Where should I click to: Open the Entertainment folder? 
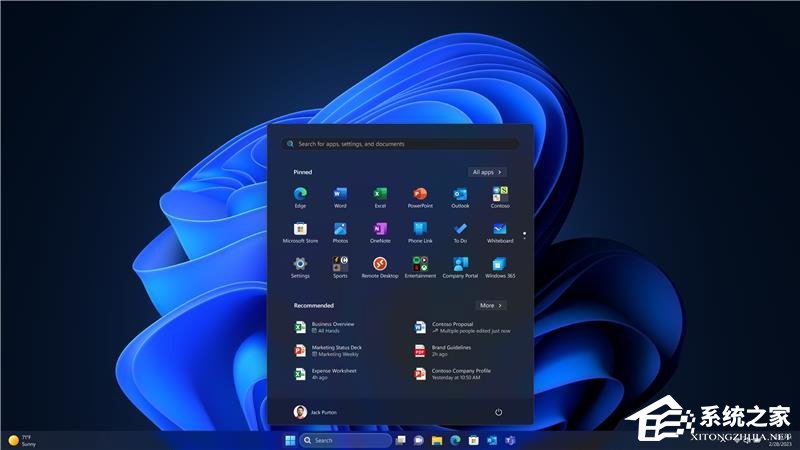click(420, 268)
